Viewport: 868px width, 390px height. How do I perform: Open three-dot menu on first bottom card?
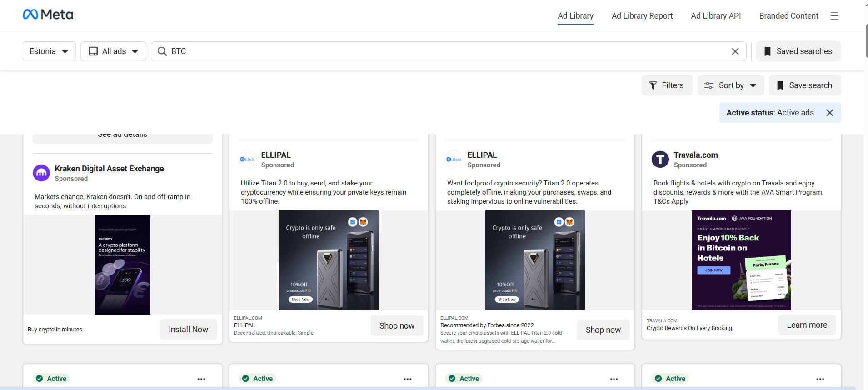201,379
